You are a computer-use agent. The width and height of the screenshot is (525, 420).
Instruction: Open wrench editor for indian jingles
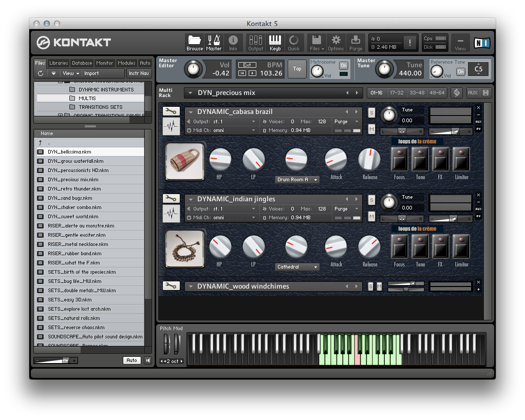coord(171,199)
